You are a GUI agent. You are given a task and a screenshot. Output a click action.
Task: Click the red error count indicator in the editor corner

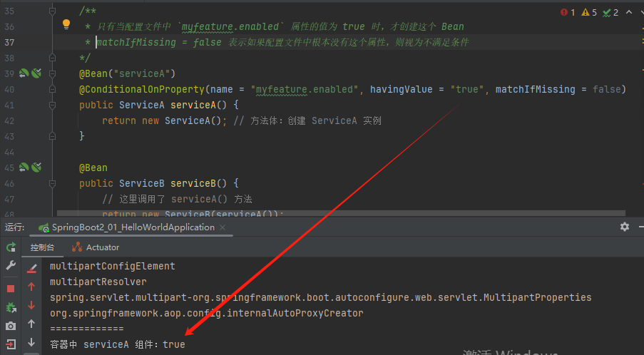568,12
